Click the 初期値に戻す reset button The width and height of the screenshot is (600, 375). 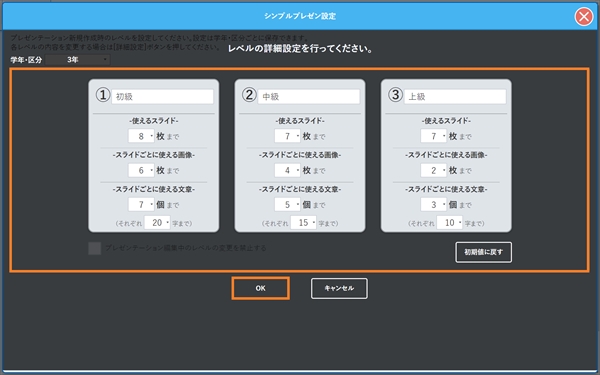[483, 252]
